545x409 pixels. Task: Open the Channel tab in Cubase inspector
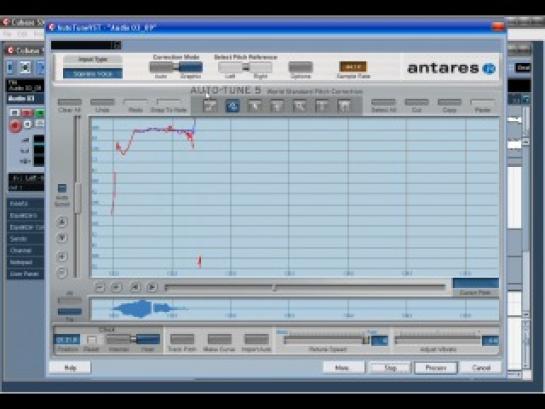pos(25,251)
